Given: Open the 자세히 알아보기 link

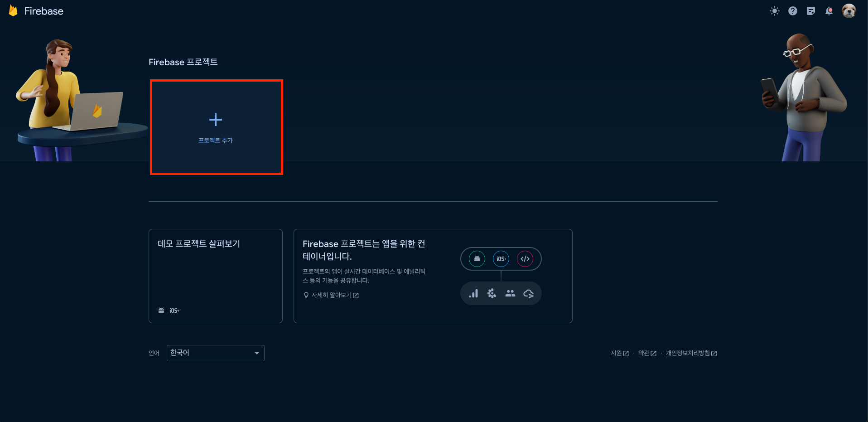Looking at the screenshot, I should click(335, 295).
